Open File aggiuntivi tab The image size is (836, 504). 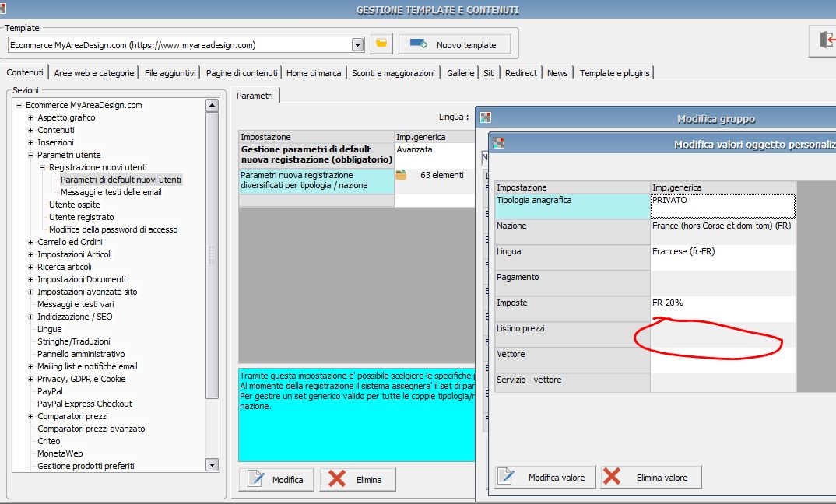170,73
